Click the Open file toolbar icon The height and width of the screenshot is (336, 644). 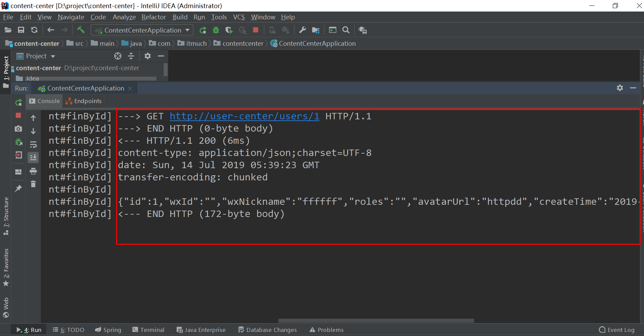pos(8,30)
